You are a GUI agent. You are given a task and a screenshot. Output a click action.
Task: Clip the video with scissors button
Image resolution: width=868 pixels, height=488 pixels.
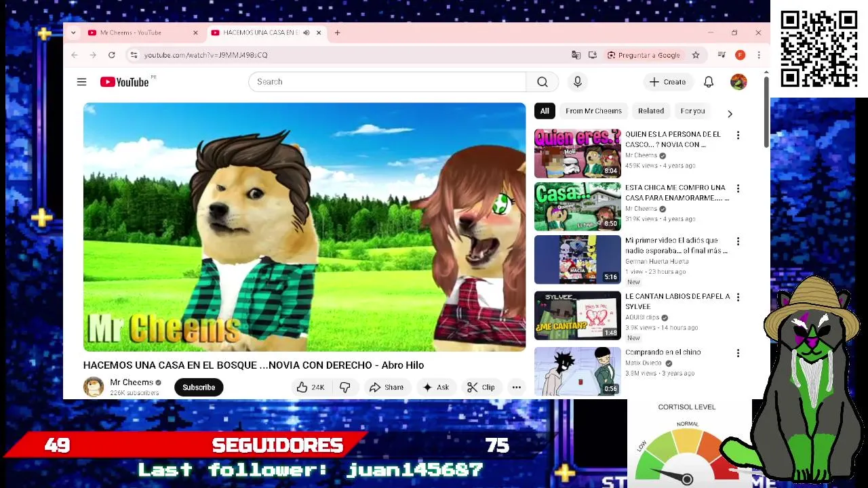click(481, 387)
